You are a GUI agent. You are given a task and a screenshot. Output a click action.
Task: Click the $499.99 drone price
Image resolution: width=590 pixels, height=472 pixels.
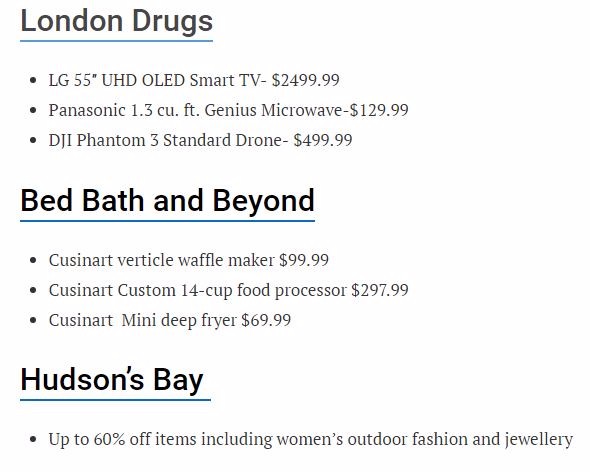pyautogui.click(x=323, y=140)
